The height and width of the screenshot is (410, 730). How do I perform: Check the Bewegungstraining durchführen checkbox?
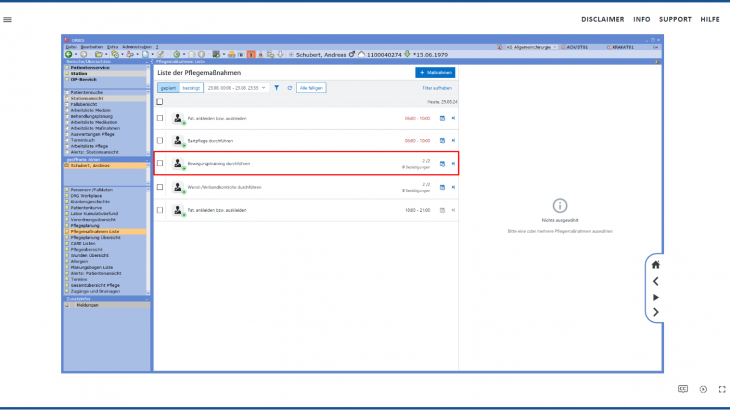click(160, 163)
